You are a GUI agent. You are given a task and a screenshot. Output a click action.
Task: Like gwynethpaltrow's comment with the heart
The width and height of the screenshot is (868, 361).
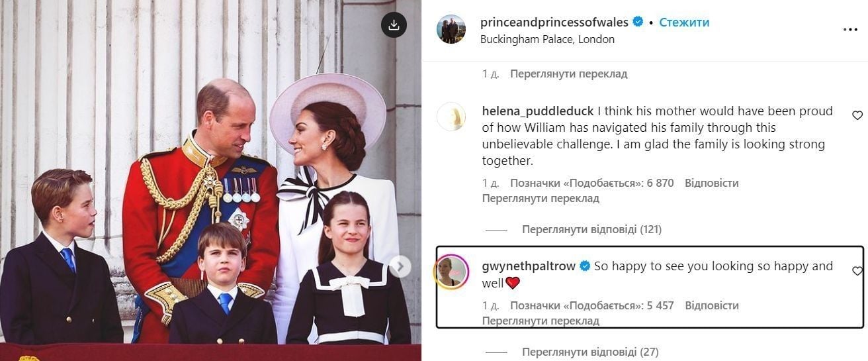pyautogui.click(x=857, y=271)
